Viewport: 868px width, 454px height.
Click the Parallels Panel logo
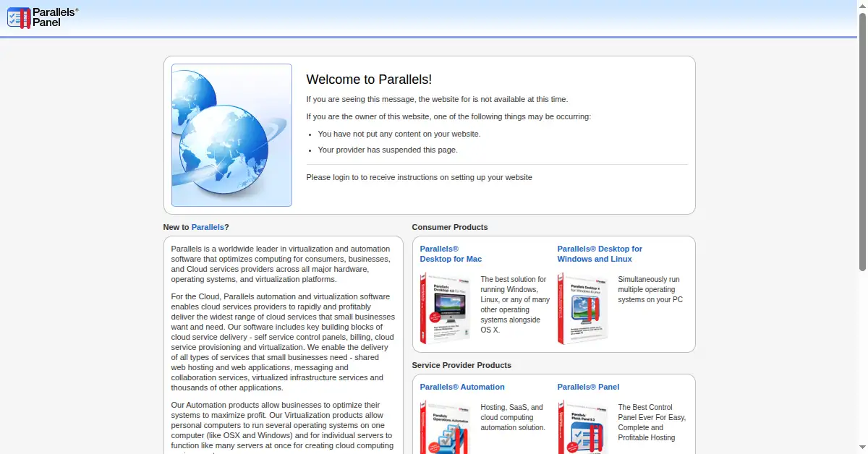pos(43,18)
